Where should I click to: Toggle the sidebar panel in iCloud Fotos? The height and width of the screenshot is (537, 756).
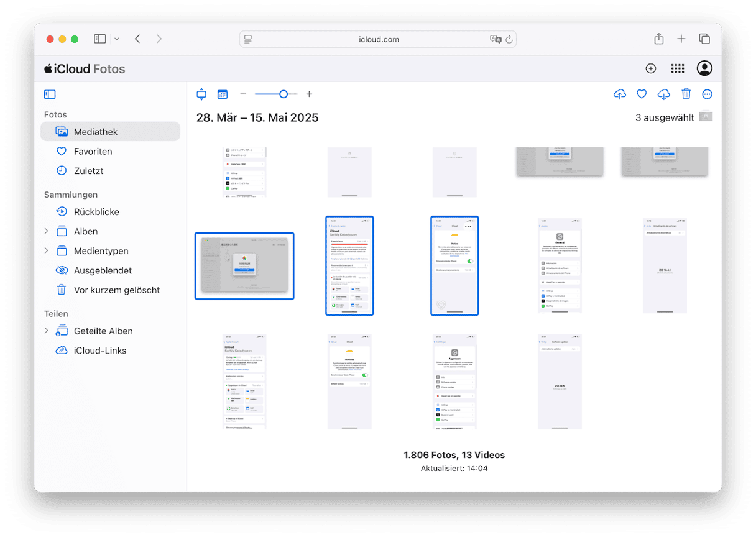pos(50,94)
